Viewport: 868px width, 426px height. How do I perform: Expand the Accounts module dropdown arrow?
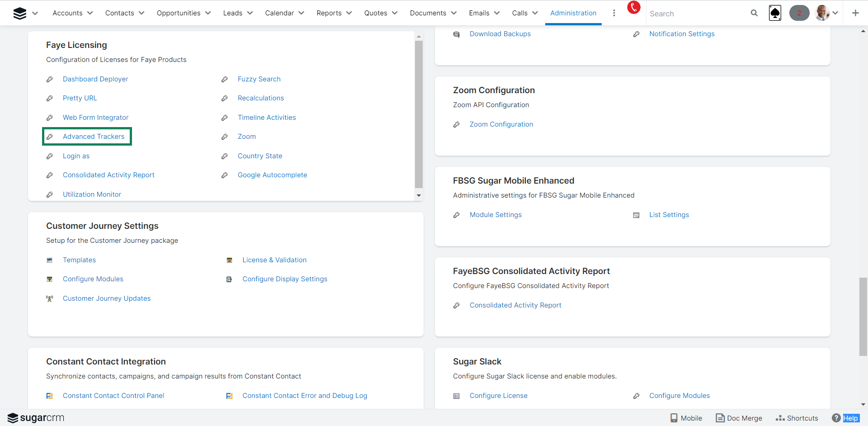coord(90,13)
